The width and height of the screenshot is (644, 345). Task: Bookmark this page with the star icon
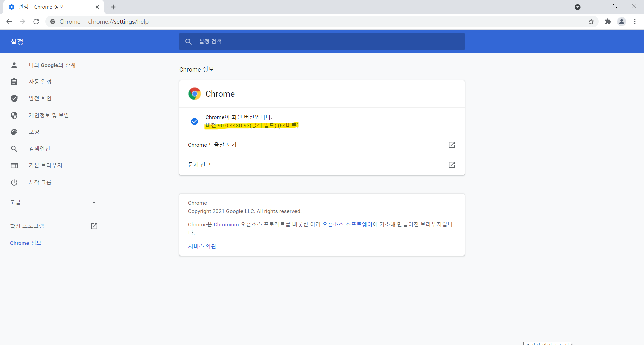tap(591, 22)
